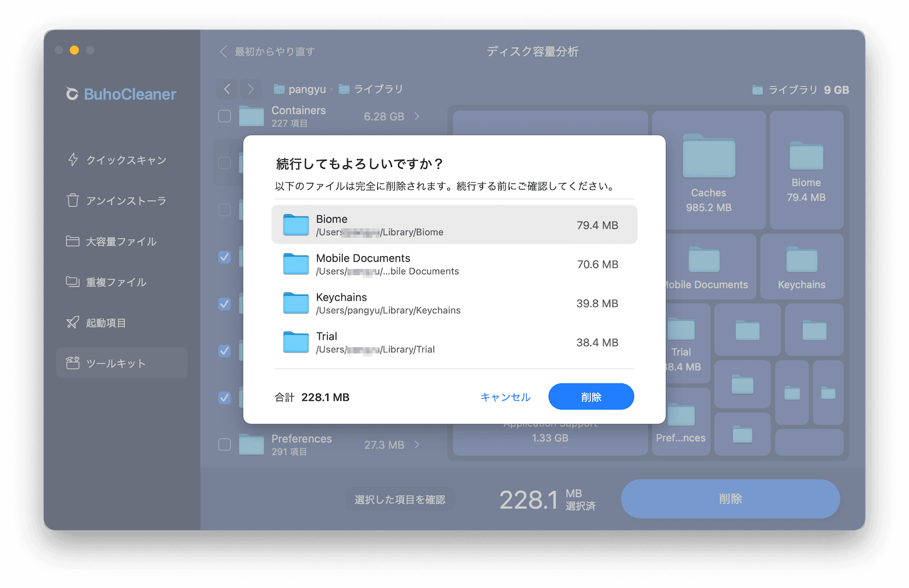Click pangyu in the breadcrumb path

(x=300, y=89)
